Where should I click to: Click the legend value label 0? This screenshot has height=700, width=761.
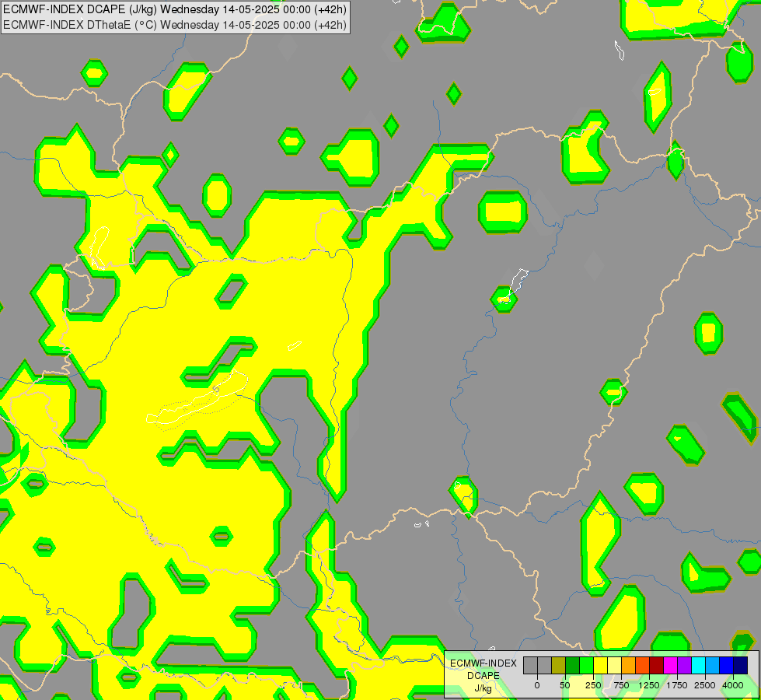(537, 685)
